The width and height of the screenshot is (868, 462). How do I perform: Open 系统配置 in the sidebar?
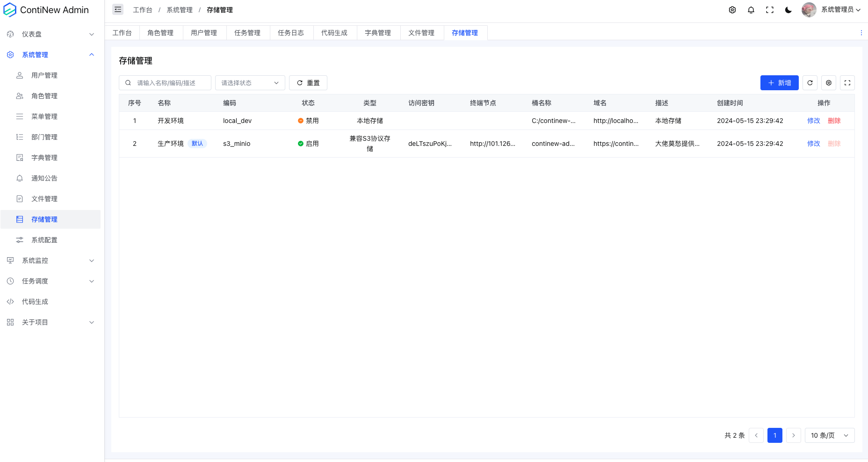point(44,240)
